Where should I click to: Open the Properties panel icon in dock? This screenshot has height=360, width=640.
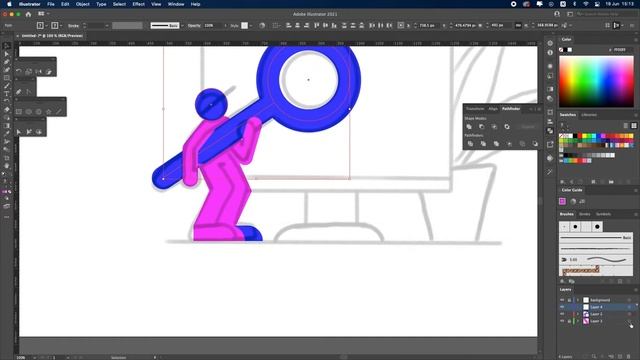pyautogui.click(x=550, y=43)
